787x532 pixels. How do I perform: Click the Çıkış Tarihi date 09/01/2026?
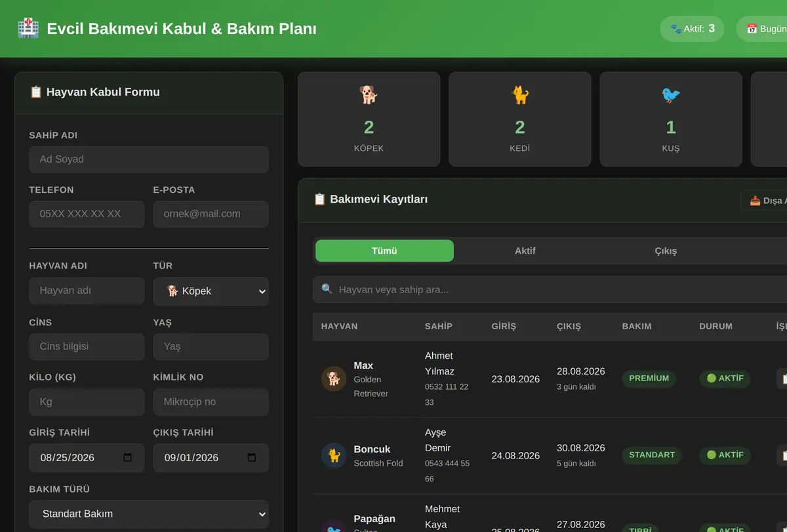click(x=192, y=458)
